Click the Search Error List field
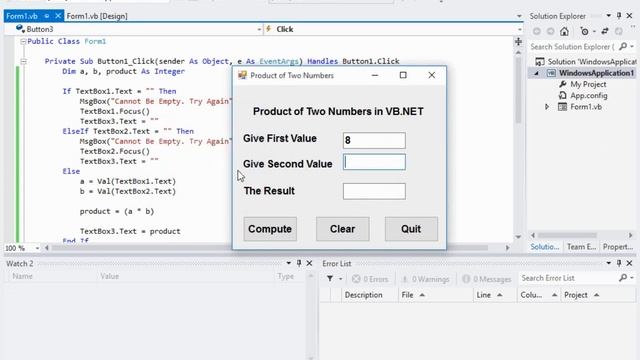Screen dimensions: 640x360 568,278
